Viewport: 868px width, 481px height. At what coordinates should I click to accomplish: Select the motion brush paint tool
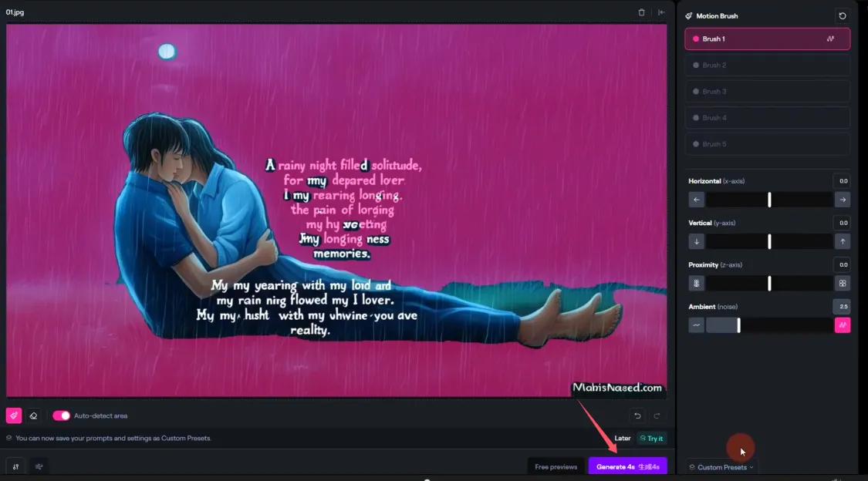tap(14, 415)
